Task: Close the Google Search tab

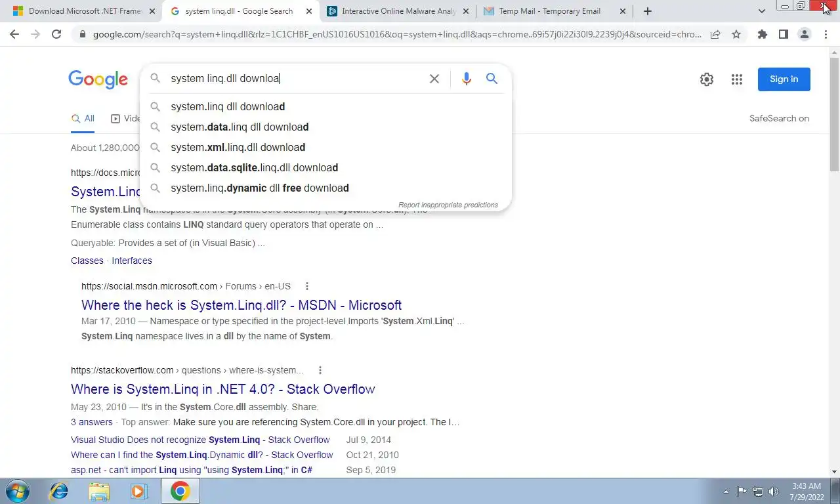Action: tap(308, 11)
